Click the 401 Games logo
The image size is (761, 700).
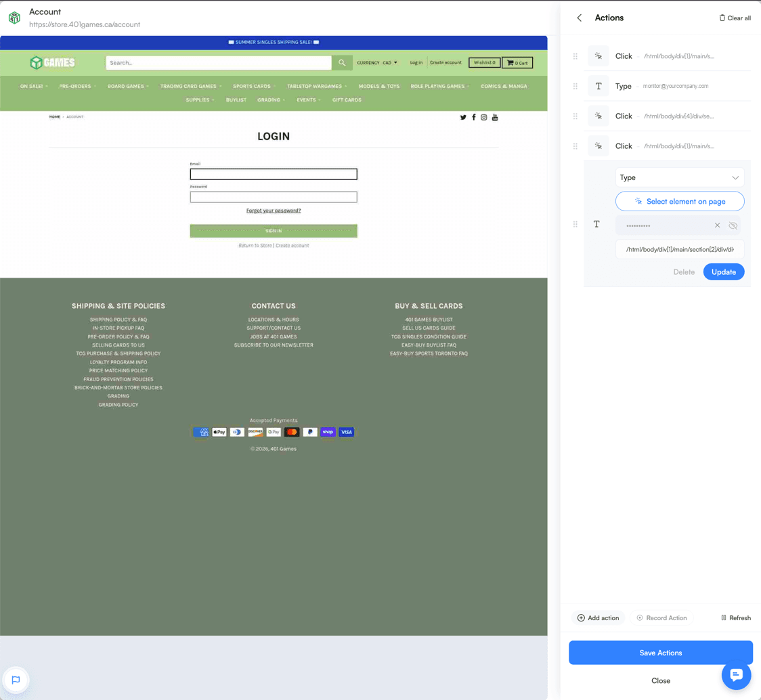click(52, 63)
